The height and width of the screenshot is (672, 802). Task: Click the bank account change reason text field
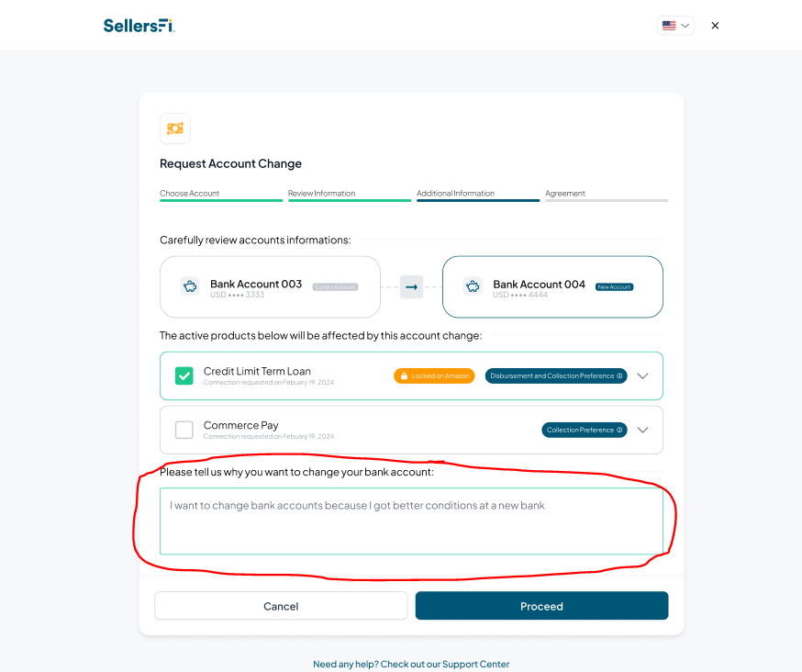(x=411, y=521)
